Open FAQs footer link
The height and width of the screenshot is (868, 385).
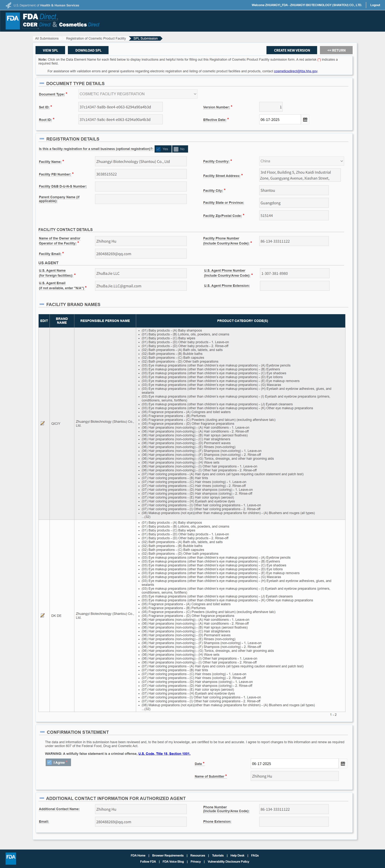coord(255,856)
